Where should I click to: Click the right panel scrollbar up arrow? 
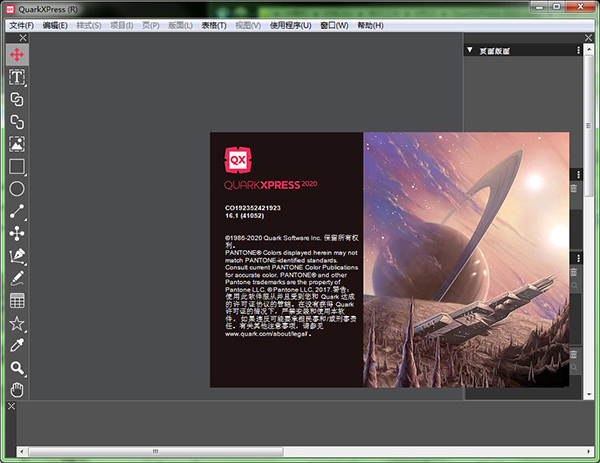coord(589,50)
